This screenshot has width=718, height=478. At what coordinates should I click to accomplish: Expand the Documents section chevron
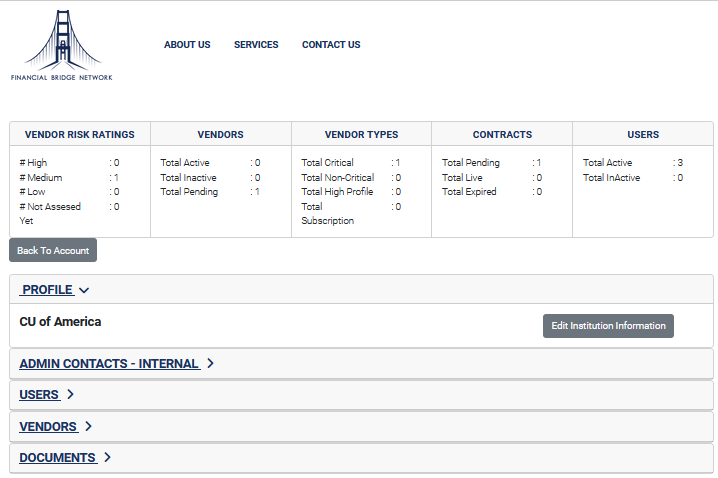coord(107,457)
